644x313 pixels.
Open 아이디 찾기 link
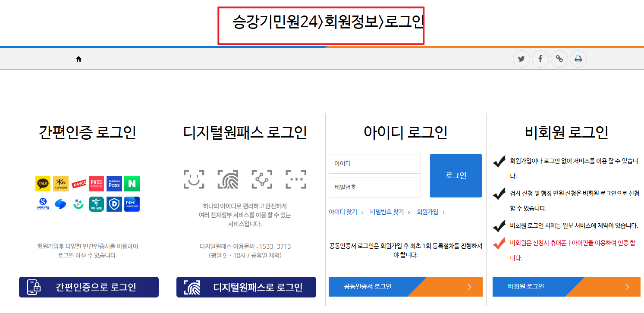(x=342, y=212)
